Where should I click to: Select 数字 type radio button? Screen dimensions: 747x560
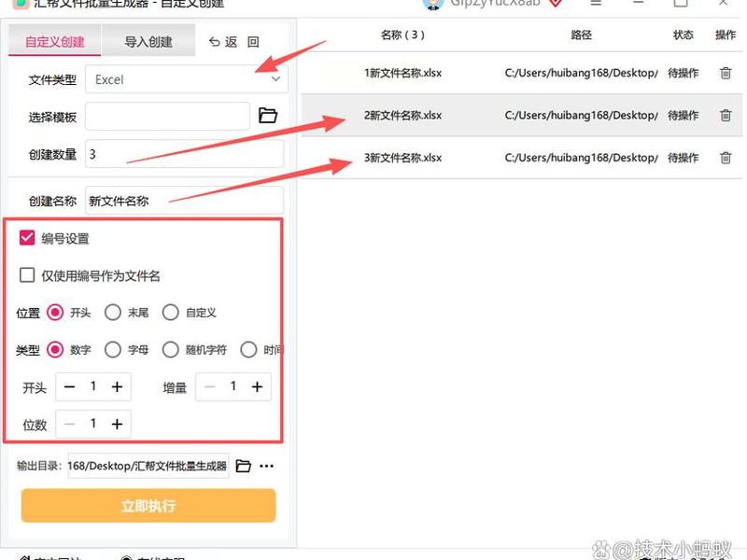click(55, 349)
